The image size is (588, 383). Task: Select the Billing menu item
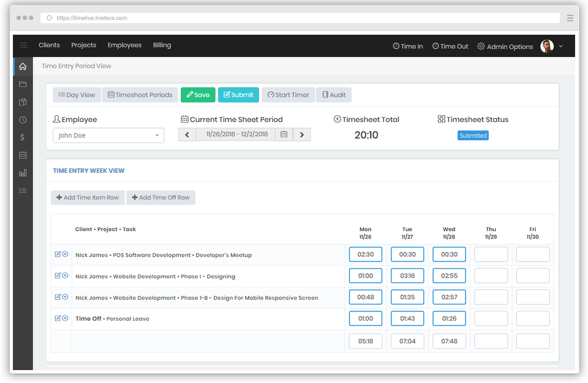tap(162, 45)
